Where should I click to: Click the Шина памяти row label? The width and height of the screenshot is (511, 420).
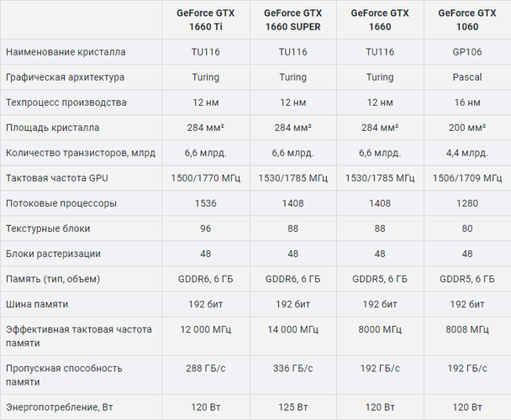pyautogui.click(x=37, y=304)
